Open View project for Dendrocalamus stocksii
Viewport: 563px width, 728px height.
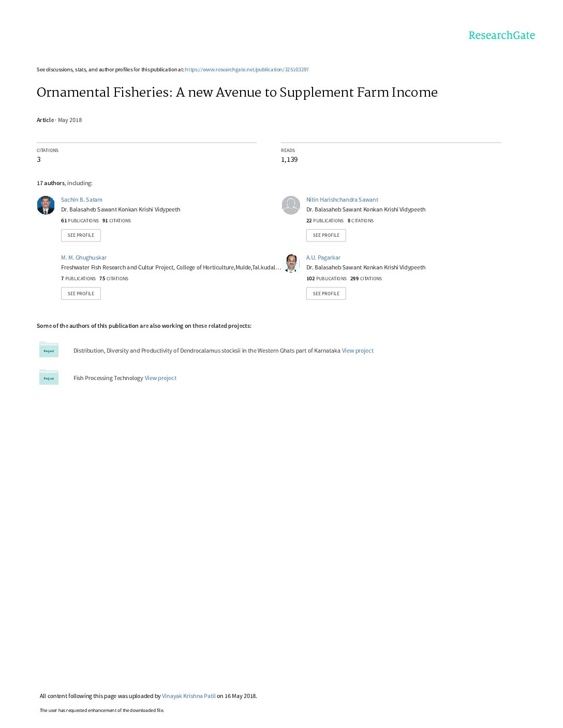[358, 351]
